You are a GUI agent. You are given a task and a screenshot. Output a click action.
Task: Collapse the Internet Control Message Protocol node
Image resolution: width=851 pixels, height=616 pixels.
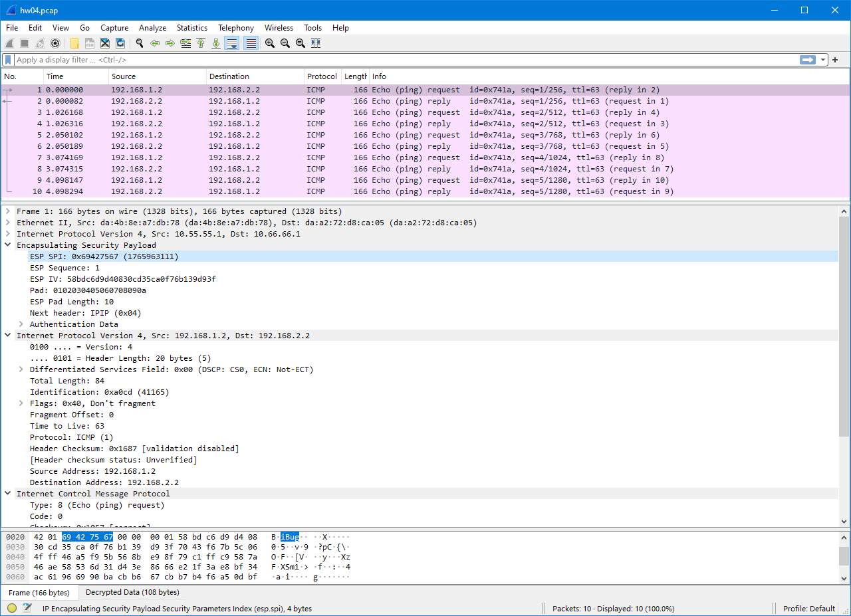tap(8, 494)
